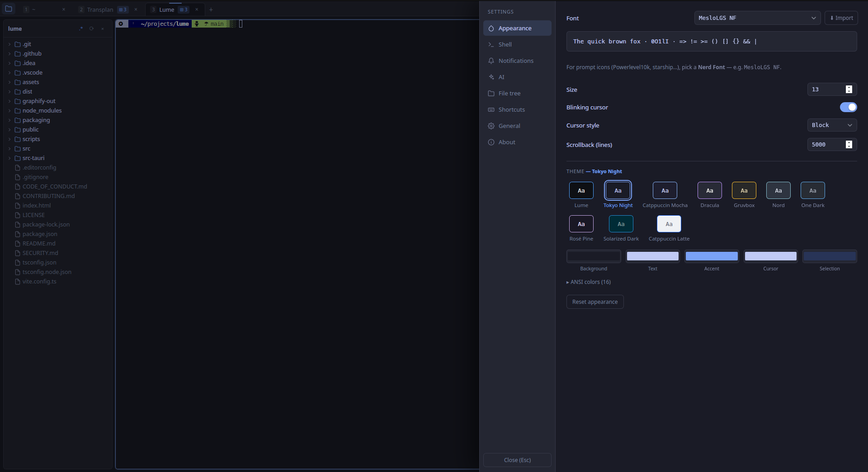Select the One Dark theme
The width and height of the screenshot is (868, 472).
[x=813, y=190]
